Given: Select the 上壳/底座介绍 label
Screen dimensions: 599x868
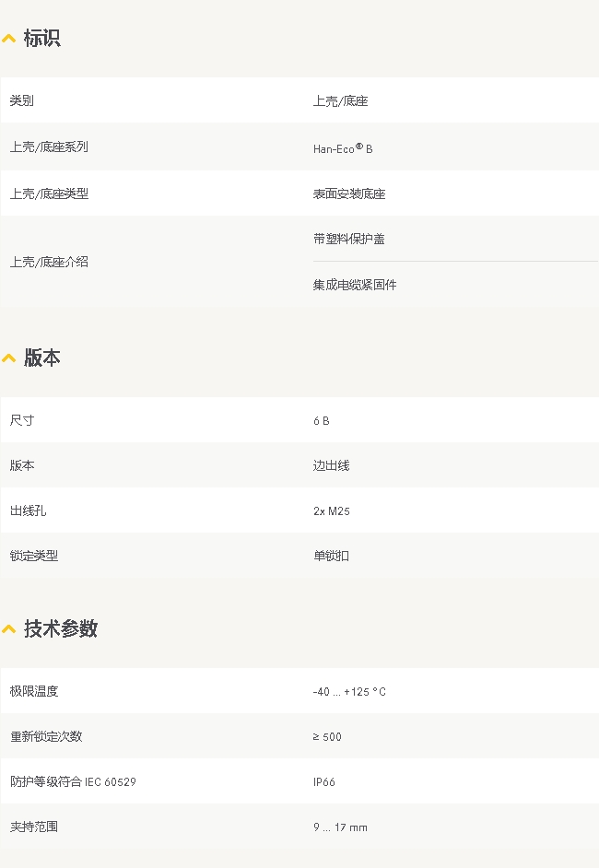Looking at the screenshot, I should click(x=49, y=262).
